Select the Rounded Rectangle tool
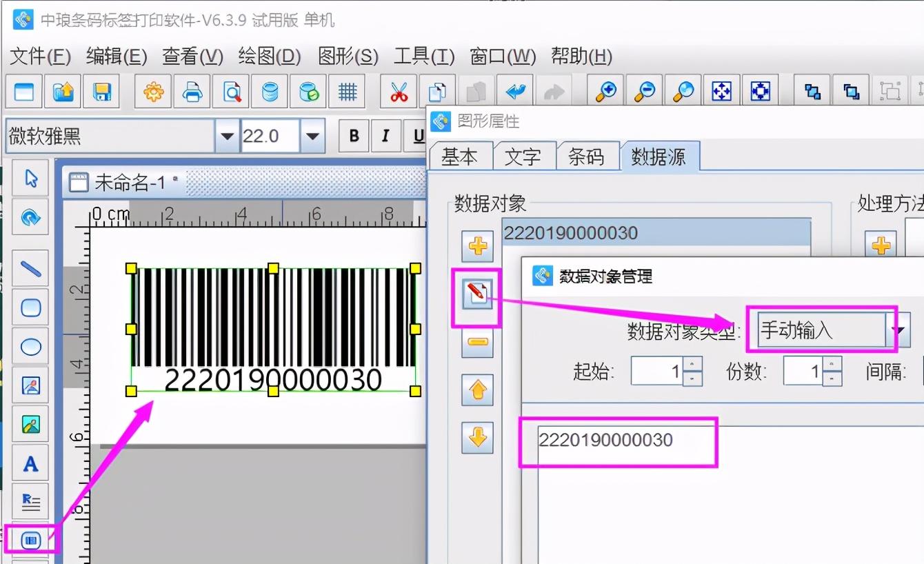This screenshot has height=564, width=924. pos(30,308)
